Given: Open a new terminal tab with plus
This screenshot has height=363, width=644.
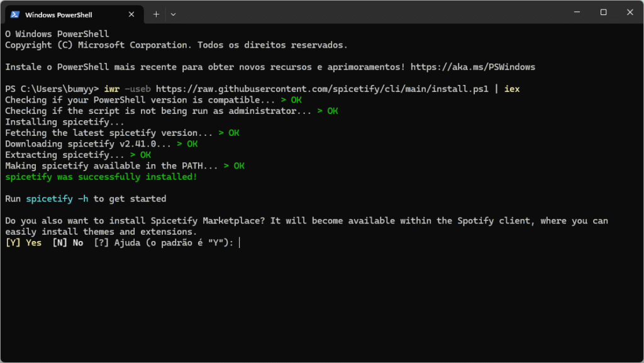Looking at the screenshot, I should tap(156, 14).
